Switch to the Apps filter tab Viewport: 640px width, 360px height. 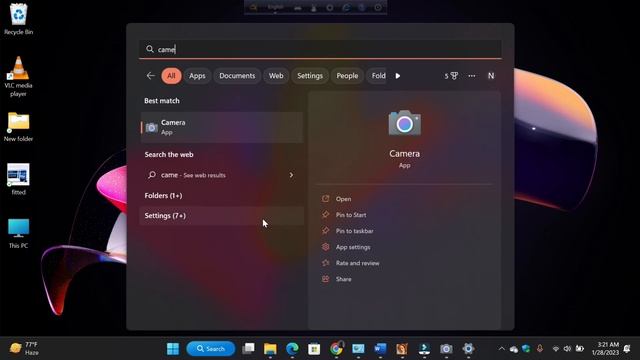[x=197, y=76]
